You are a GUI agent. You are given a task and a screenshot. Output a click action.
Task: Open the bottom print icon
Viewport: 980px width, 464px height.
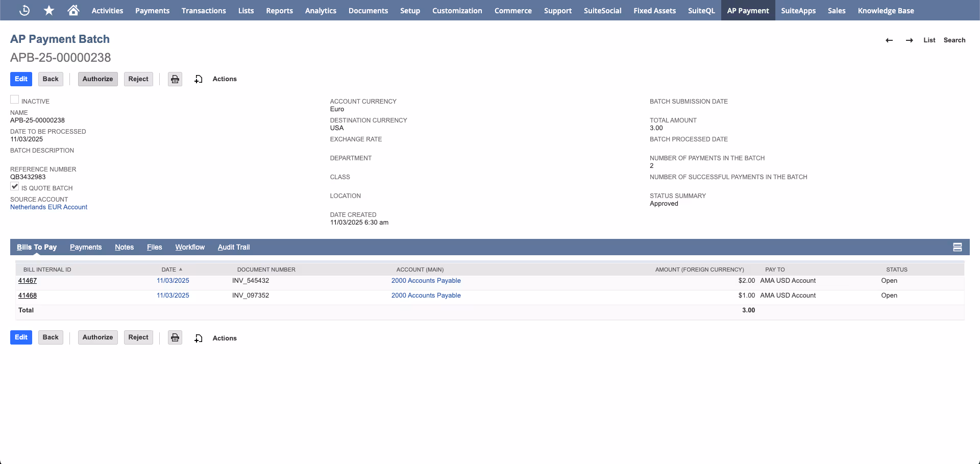175,337
